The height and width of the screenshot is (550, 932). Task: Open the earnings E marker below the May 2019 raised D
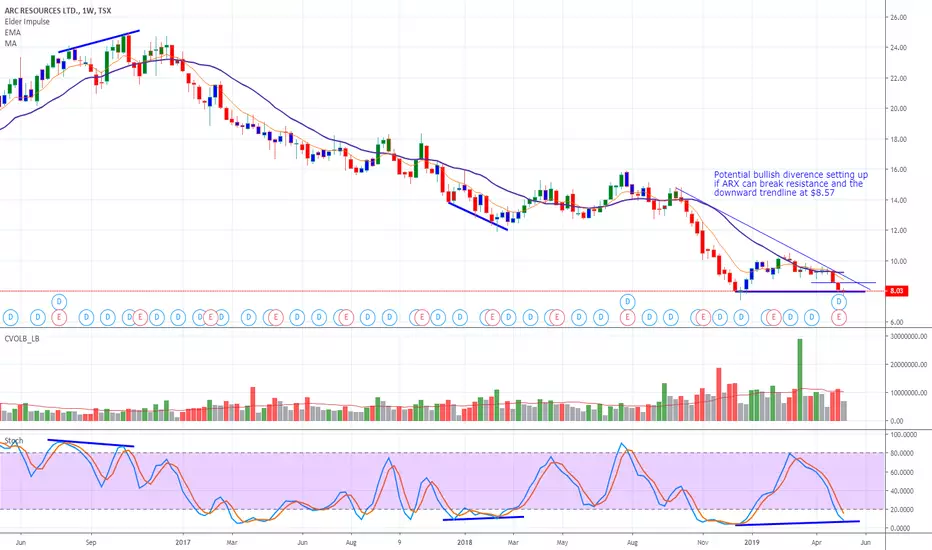click(x=839, y=318)
